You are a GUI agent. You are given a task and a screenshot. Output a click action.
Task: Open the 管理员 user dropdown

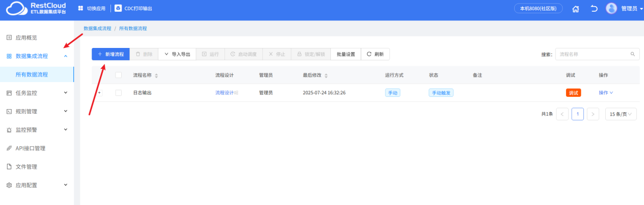click(632, 9)
